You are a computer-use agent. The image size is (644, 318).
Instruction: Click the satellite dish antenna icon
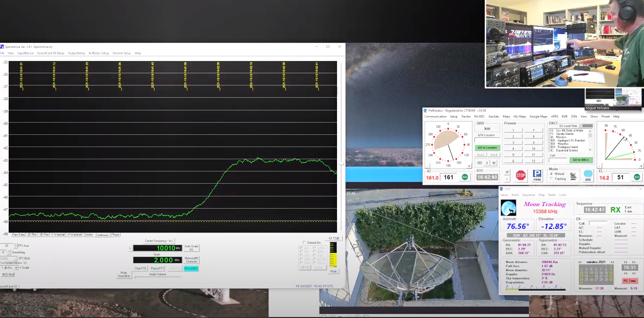(x=573, y=176)
